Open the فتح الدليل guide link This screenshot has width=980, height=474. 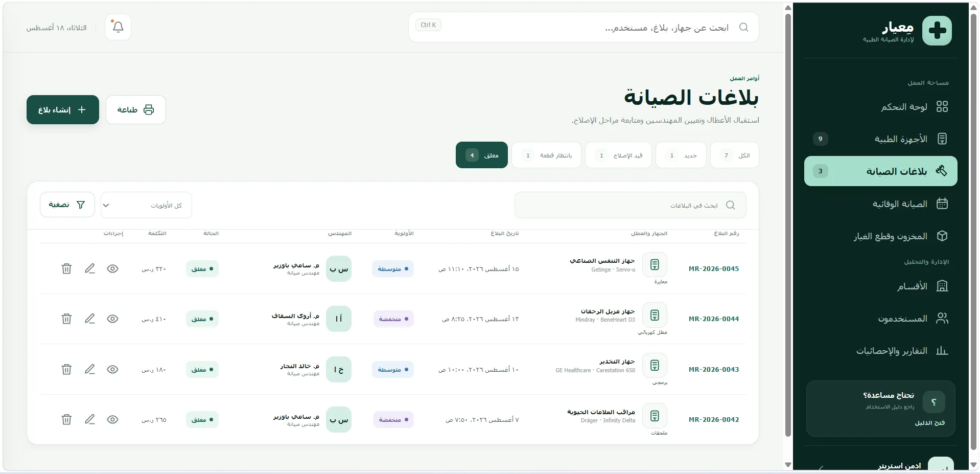click(x=929, y=423)
